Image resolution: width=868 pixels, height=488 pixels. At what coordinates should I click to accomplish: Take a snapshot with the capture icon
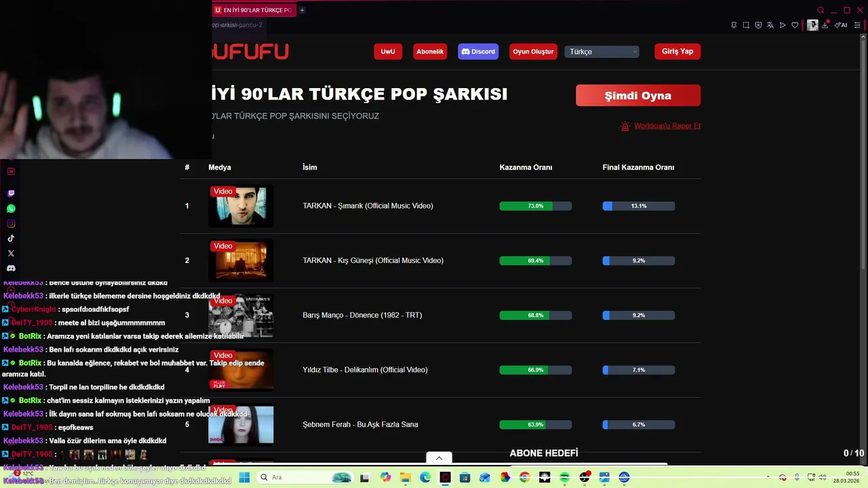click(x=746, y=25)
